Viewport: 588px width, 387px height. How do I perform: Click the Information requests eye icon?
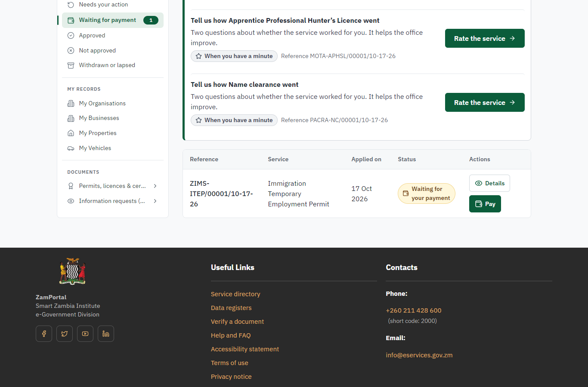pyautogui.click(x=71, y=201)
